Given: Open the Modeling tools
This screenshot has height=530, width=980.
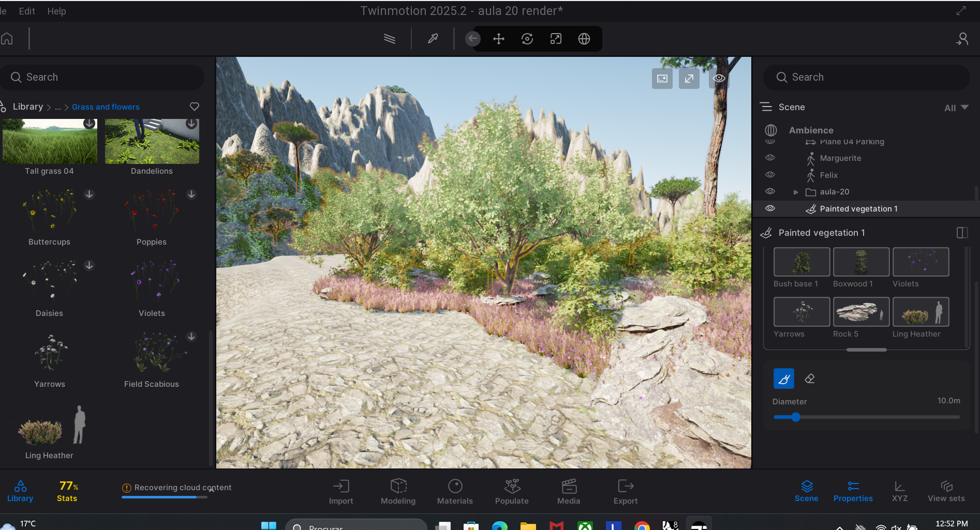Looking at the screenshot, I should (398, 492).
